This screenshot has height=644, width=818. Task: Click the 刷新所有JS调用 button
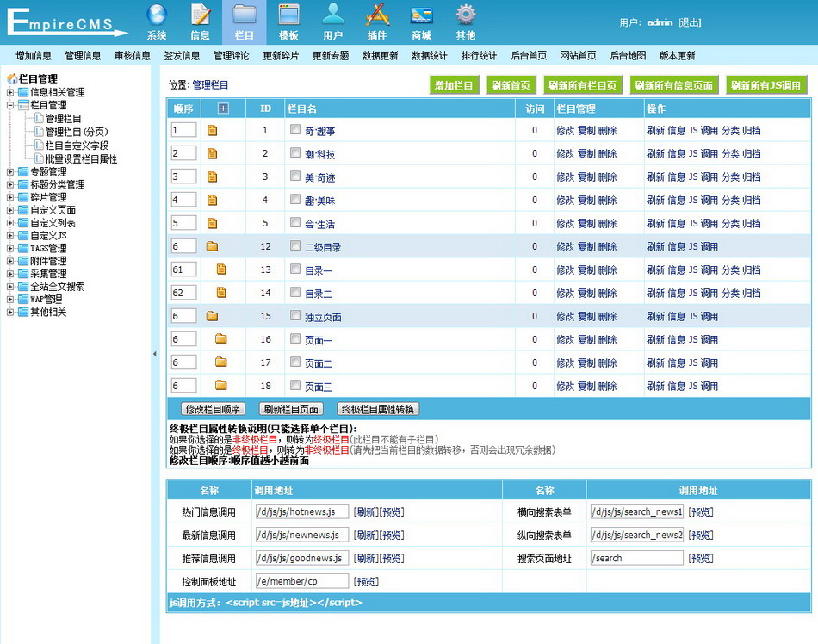[x=765, y=85]
